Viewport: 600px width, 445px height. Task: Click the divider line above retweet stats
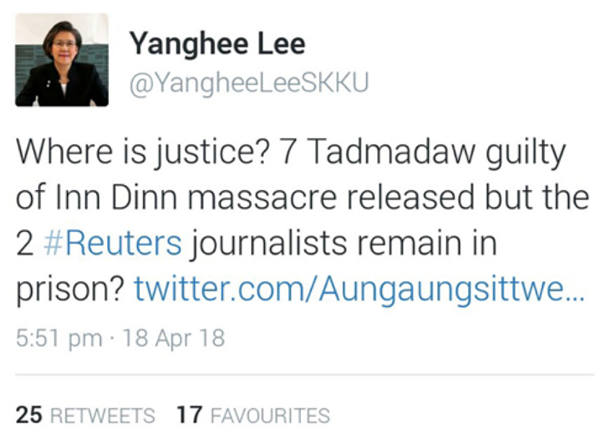tap(305, 375)
